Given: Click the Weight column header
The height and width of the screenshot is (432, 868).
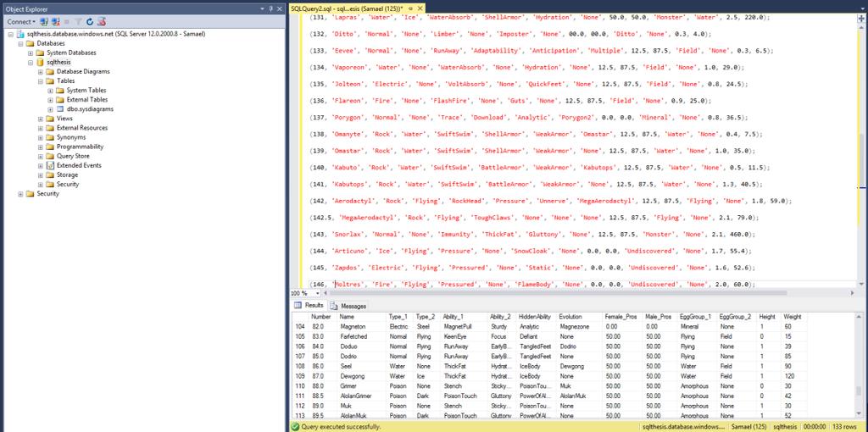Looking at the screenshot, I should (x=794, y=317).
